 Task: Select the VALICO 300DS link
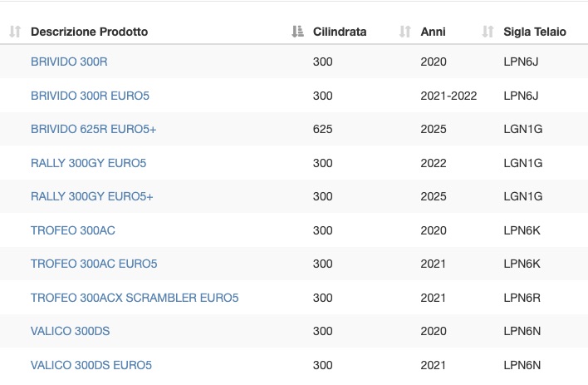[70, 331]
